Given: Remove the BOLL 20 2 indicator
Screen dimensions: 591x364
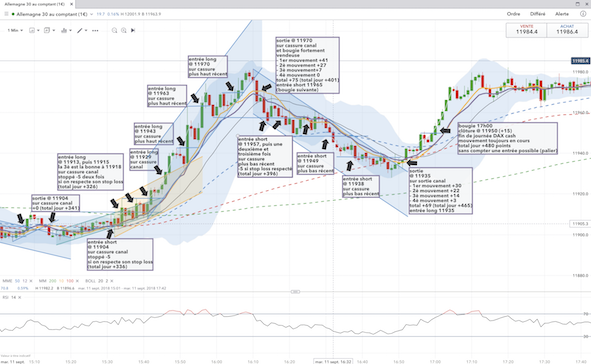Looking at the screenshot, I should (112, 281).
